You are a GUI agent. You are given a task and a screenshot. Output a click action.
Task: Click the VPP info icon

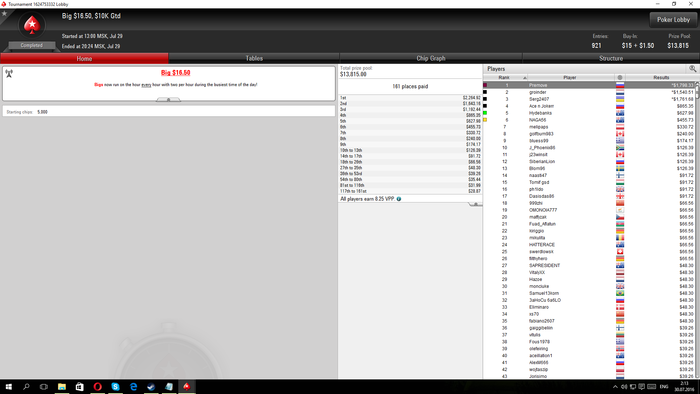point(399,199)
